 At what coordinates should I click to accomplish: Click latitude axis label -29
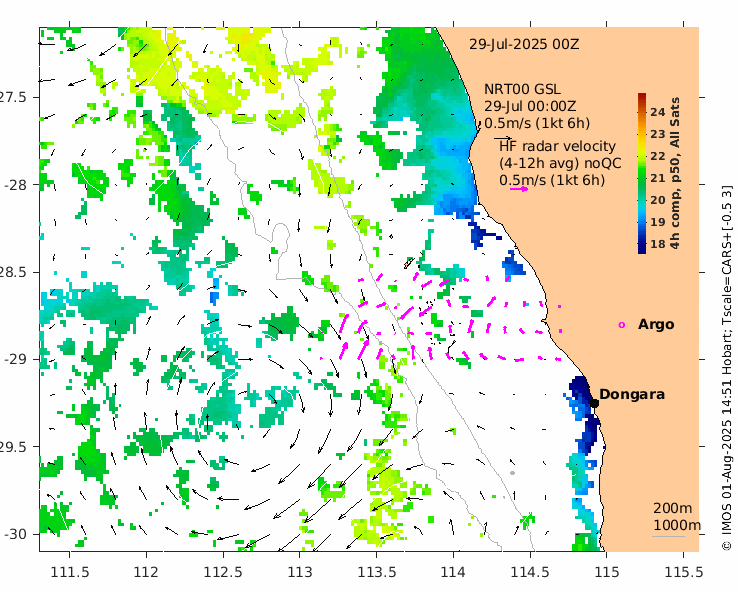click(x=16, y=359)
